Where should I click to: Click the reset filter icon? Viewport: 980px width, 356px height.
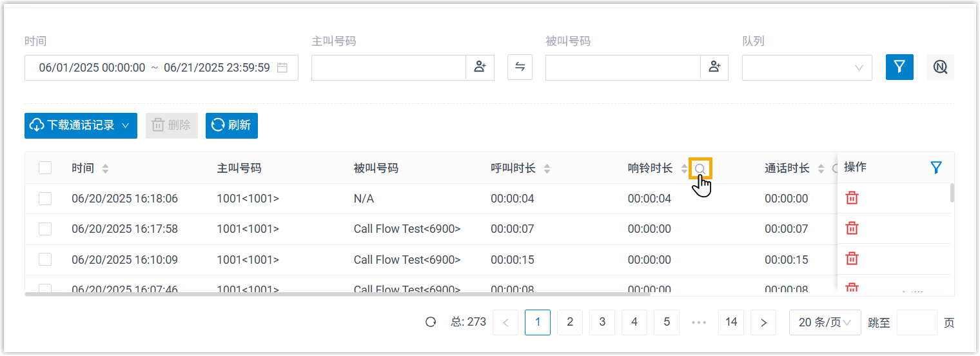tap(940, 67)
